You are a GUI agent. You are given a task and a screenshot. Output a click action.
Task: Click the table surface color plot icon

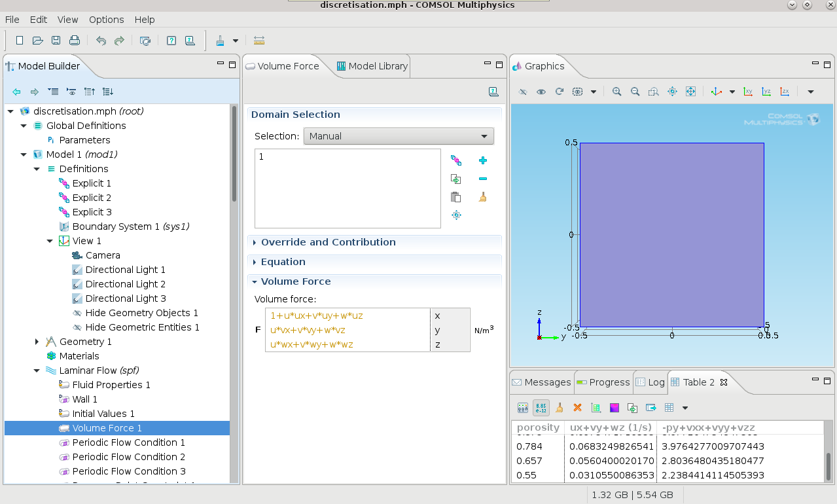point(614,408)
